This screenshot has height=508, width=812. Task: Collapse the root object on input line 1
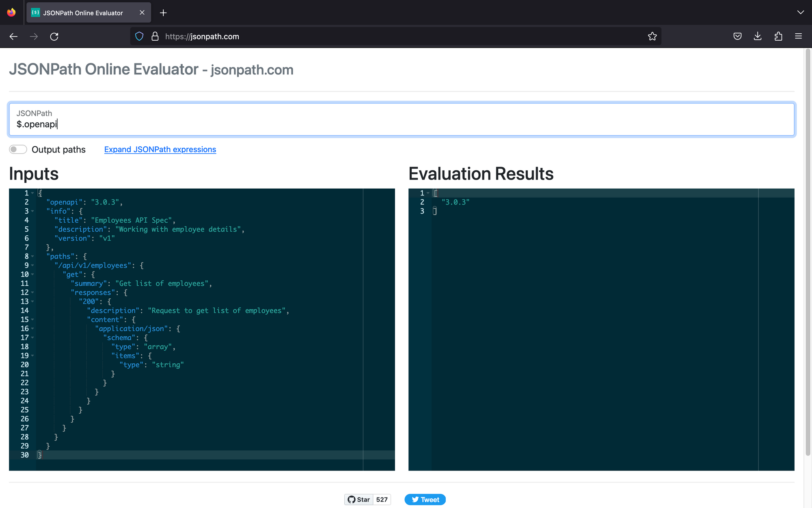[32, 193]
